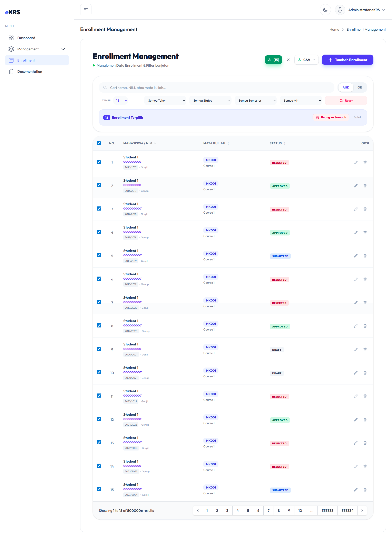392x538 pixels.
Task: Delete enrollment row 3 trash icon
Action: (365, 209)
